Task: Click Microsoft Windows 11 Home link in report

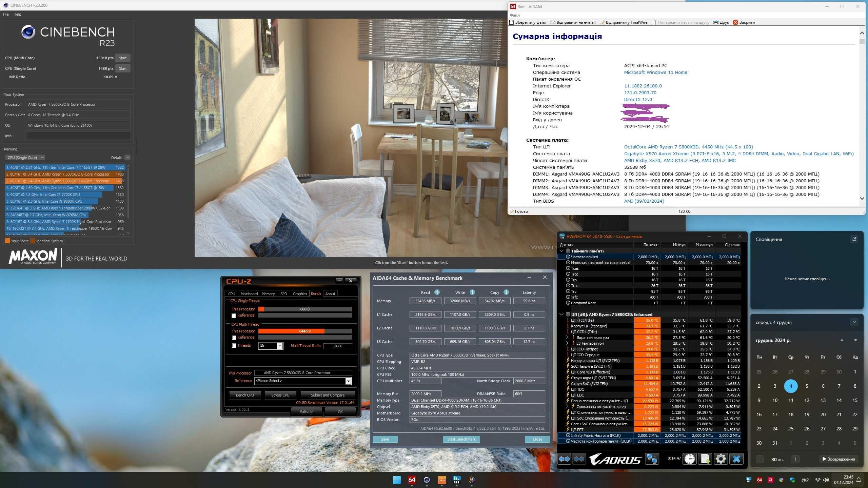Action: coord(655,72)
